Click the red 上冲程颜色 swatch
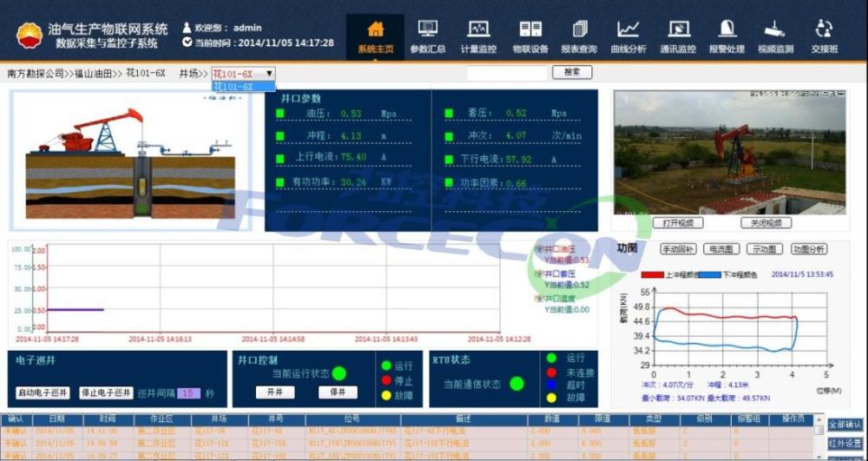This screenshot has height=461, width=868. click(653, 275)
